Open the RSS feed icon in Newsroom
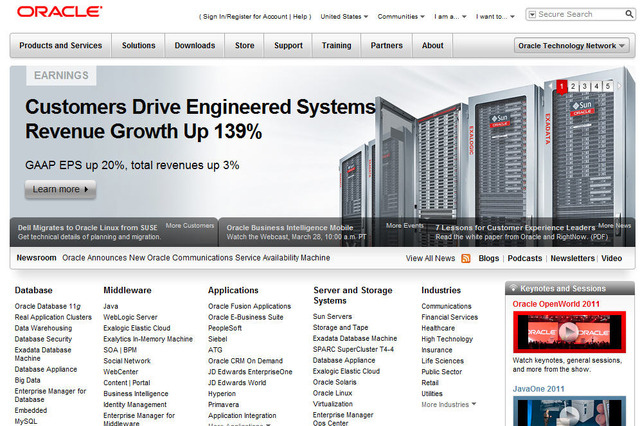 point(466,258)
